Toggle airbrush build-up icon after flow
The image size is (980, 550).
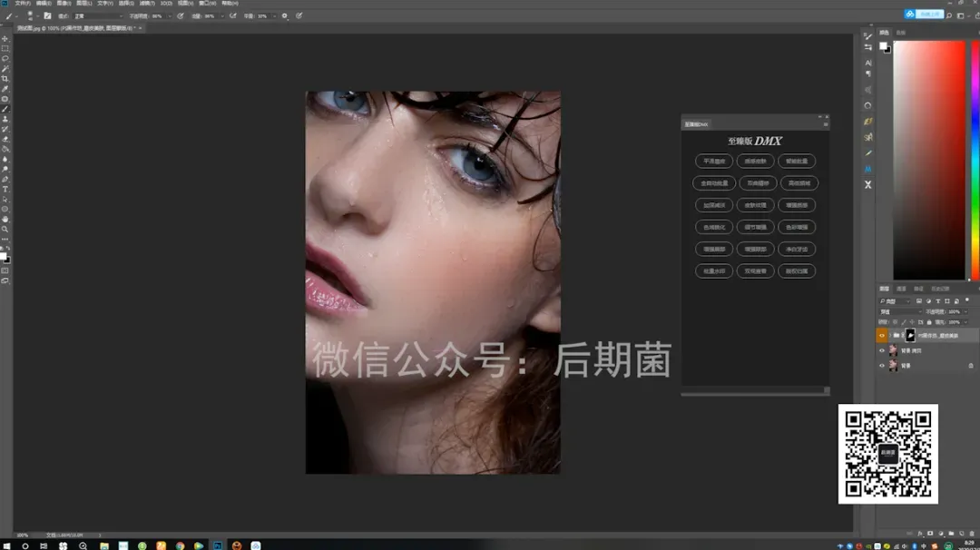233,16
